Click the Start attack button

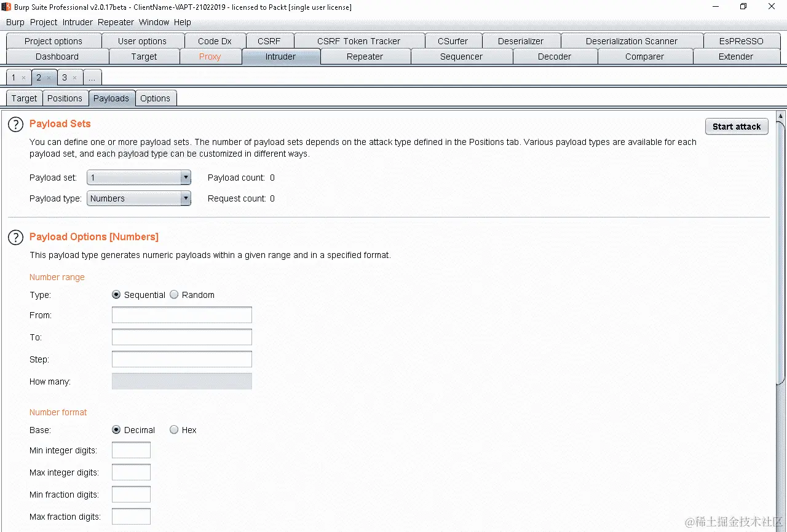click(x=737, y=127)
